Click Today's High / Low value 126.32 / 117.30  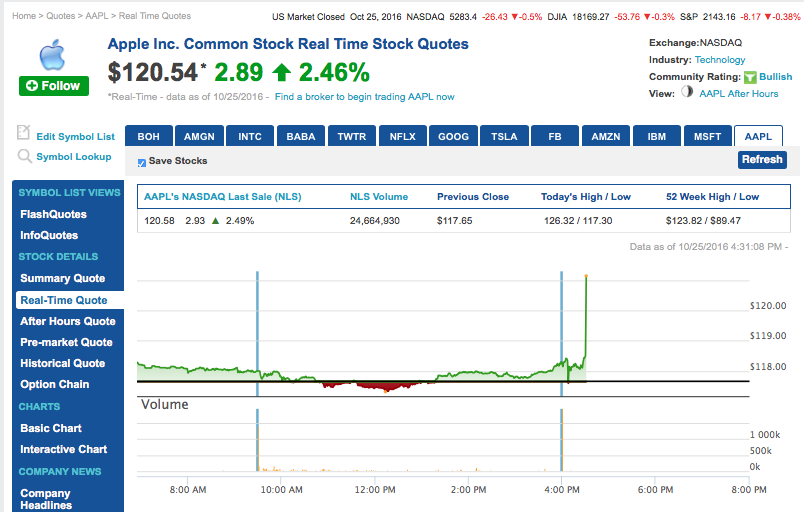578,221
